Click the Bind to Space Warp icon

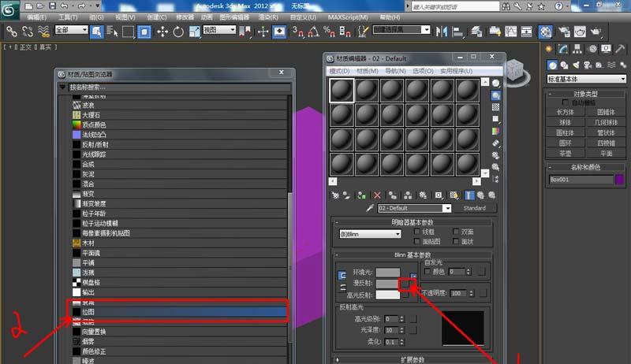pos(43,32)
